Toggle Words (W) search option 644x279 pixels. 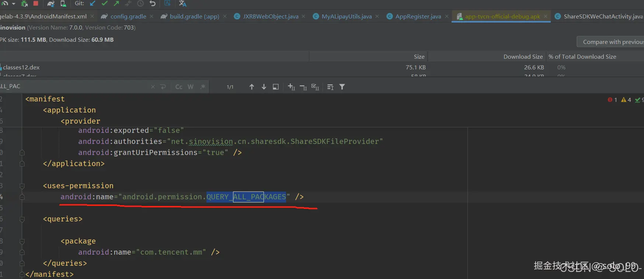tap(191, 87)
